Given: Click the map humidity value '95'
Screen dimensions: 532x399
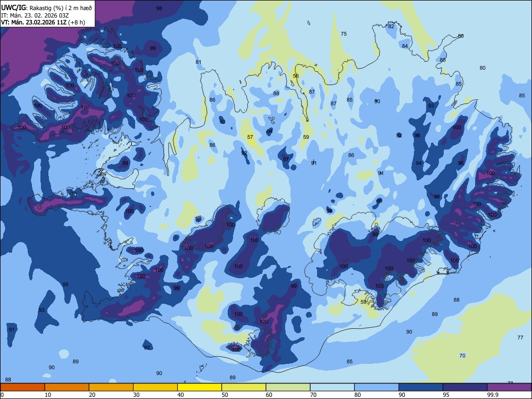Looking at the screenshot, I should 65,284.
